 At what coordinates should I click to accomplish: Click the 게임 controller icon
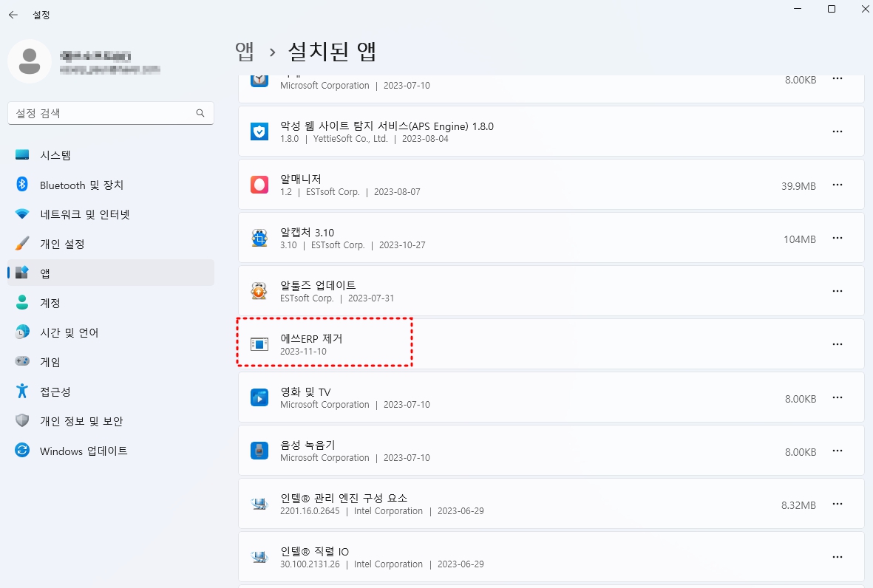pos(22,361)
